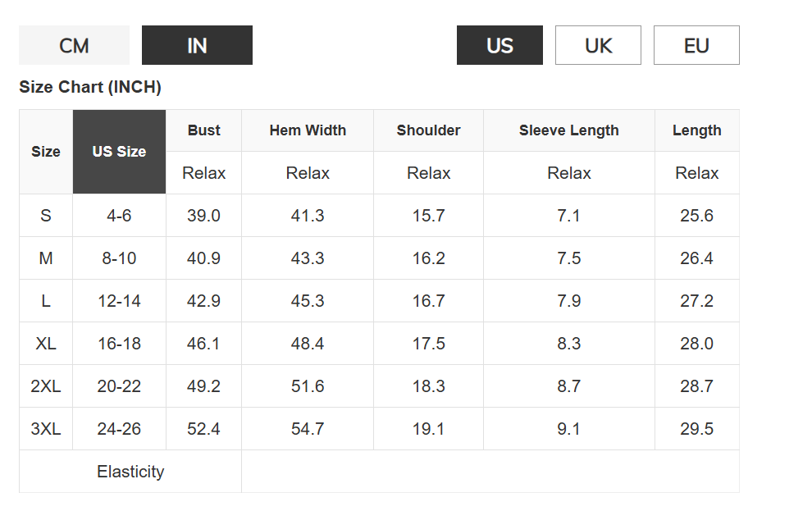Image resolution: width=812 pixels, height=511 pixels.
Task: Select the 3XL size row label
Action: point(46,429)
